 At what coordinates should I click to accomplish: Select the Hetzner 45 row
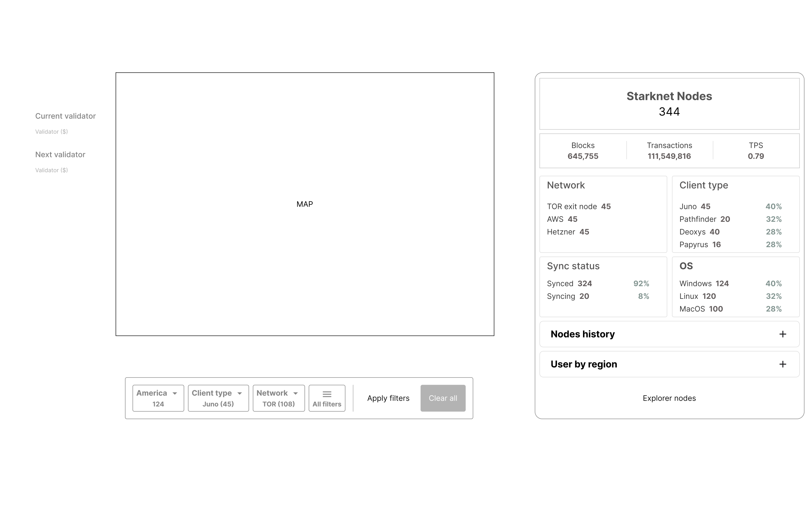point(568,232)
